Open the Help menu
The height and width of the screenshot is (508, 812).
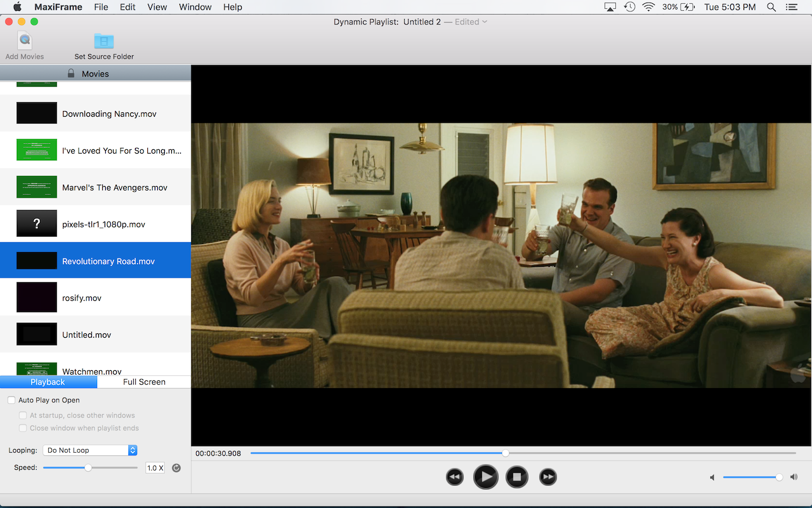tap(233, 7)
